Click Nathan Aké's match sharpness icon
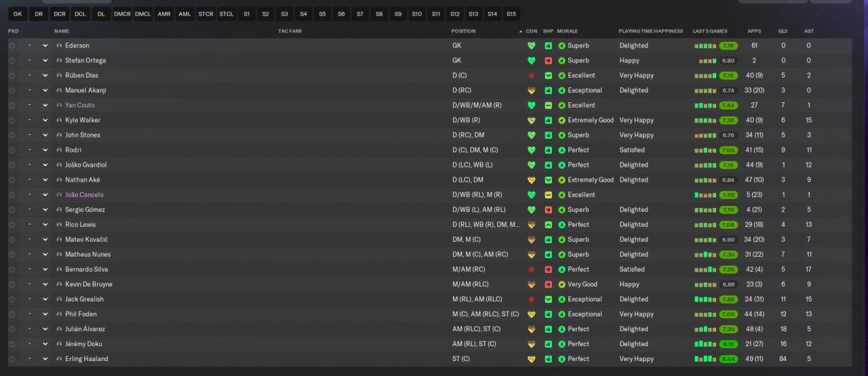The width and height of the screenshot is (868, 376). click(x=548, y=180)
